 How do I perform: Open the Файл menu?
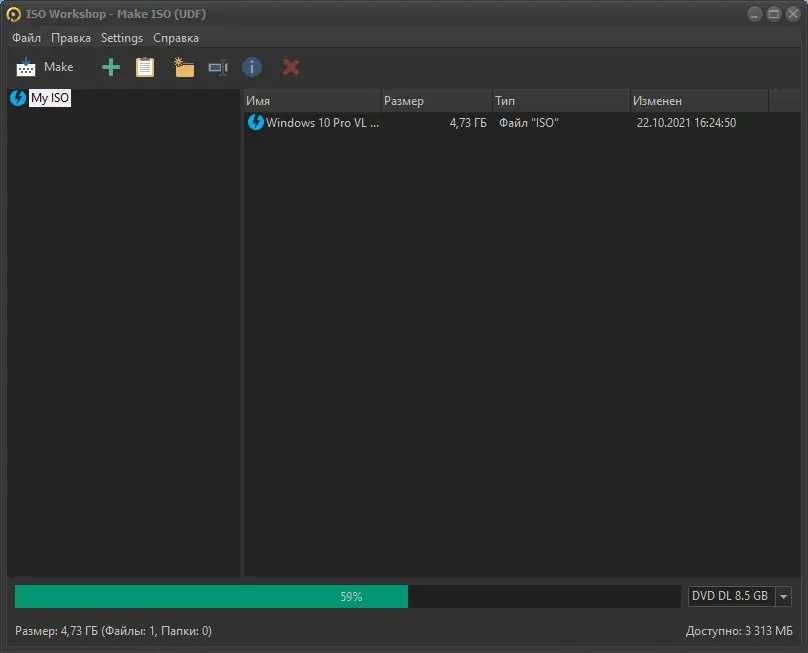click(x=26, y=38)
